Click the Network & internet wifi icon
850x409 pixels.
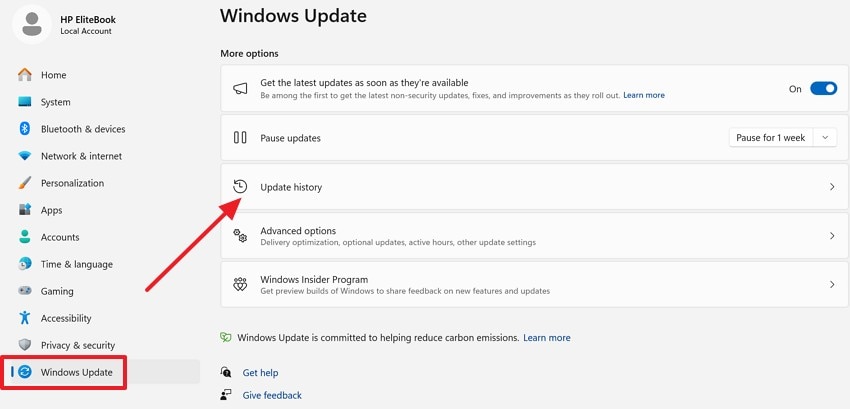point(24,156)
